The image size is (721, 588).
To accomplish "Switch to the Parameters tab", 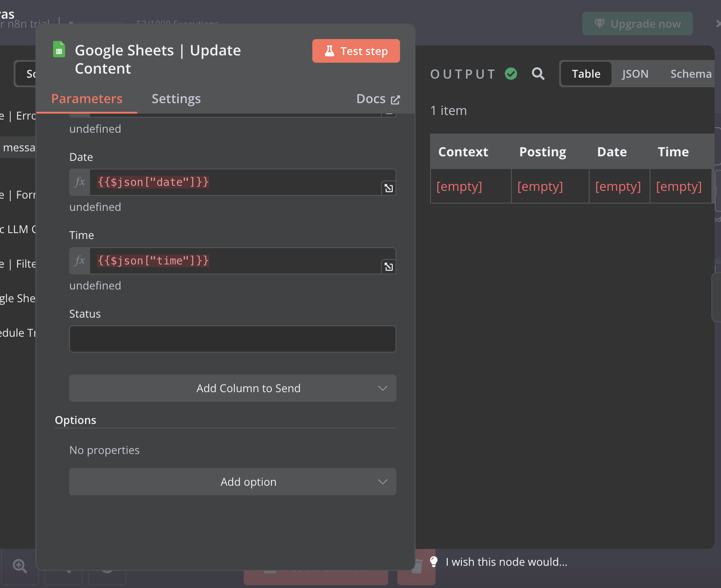I will [87, 99].
